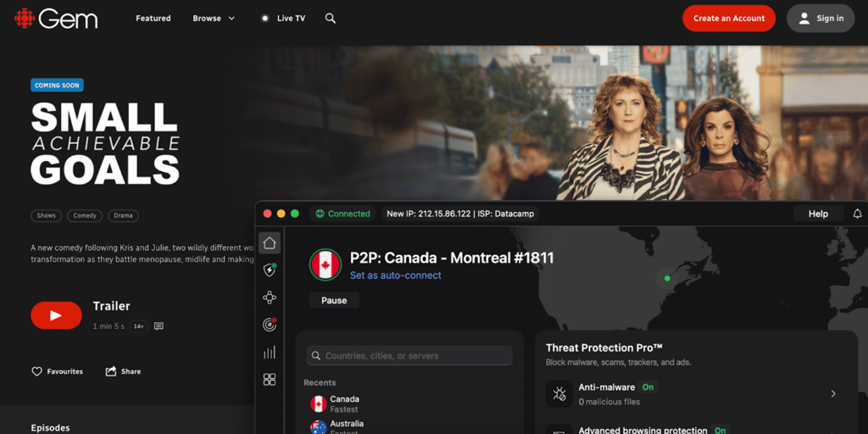Click the Create an Account button

pyautogui.click(x=729, y=19)
